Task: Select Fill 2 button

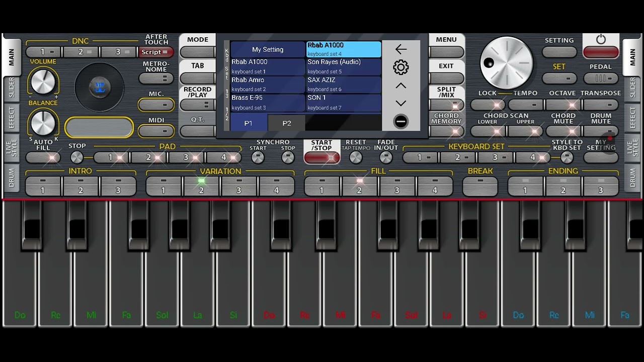Action: coord(359,186)
